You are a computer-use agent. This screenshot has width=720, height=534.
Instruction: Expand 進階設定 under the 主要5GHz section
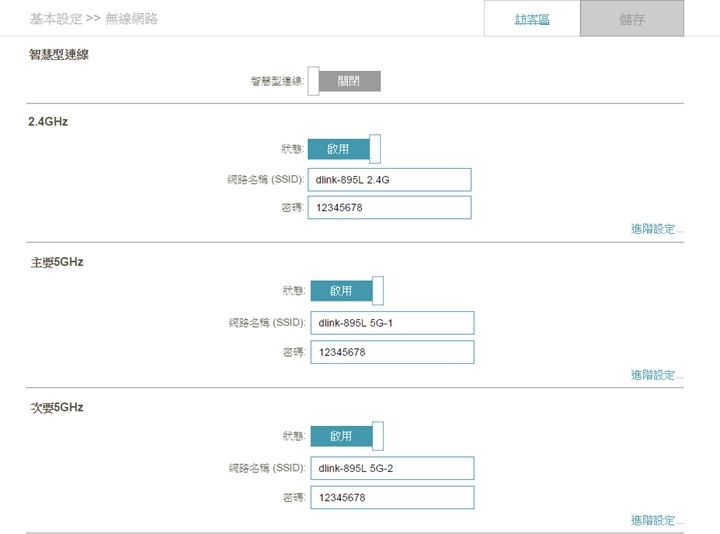657,375
